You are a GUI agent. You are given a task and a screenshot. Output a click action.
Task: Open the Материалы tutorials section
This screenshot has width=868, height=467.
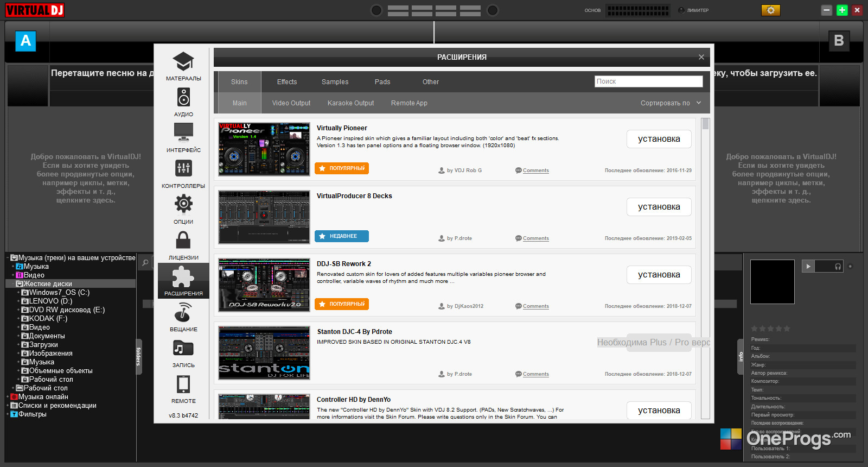tap(183, 66)
